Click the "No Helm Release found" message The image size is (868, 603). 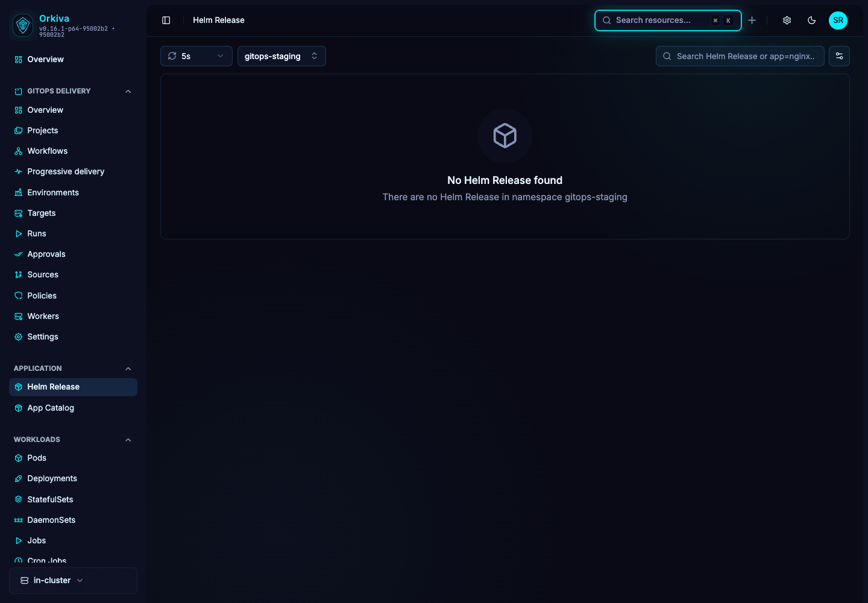pyautogui.click(x=505, y=180)
